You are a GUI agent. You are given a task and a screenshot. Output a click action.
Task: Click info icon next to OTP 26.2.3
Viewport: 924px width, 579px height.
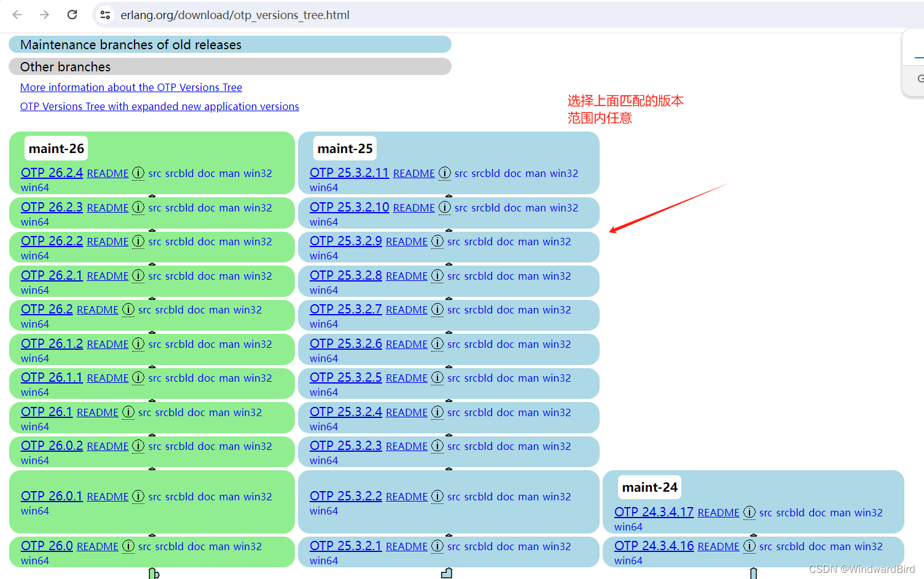138,208
